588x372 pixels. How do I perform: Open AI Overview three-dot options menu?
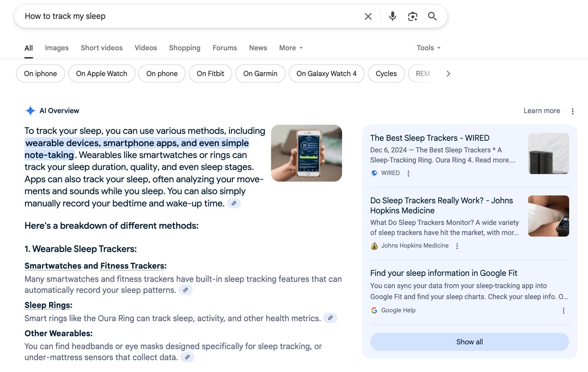tap(573, 111)
